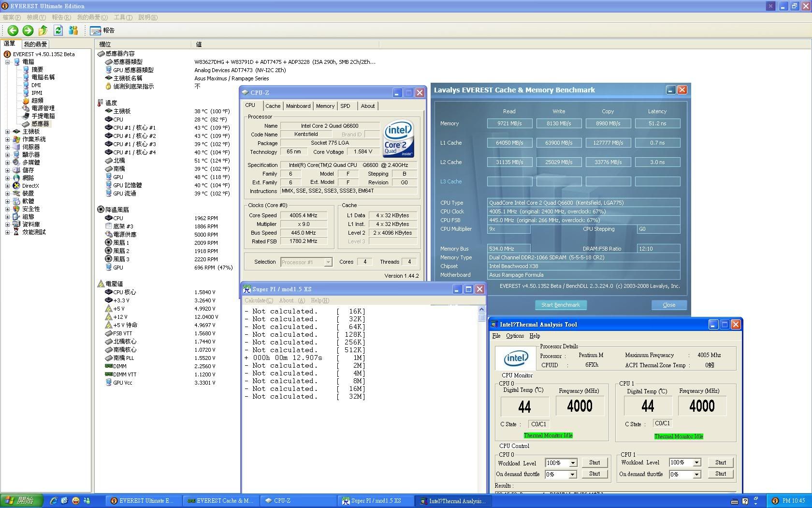Open the 報告 report button in toolbar

pyautogui.click(x=102, y=30)
